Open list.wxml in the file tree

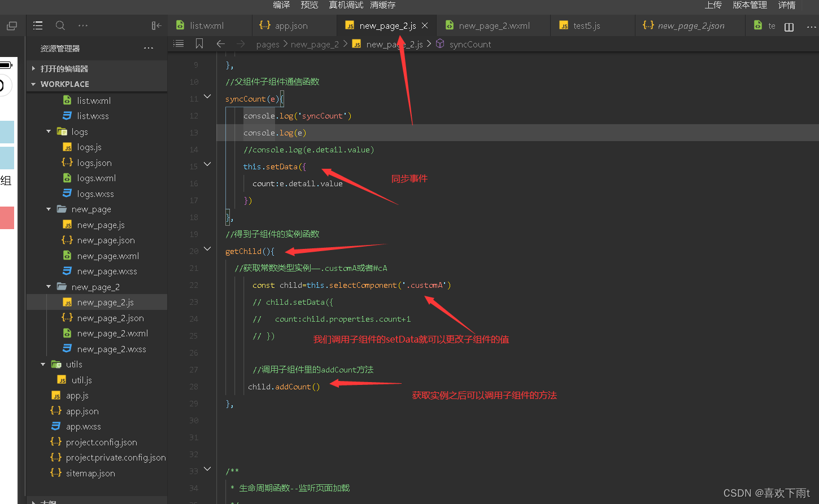tap(94, 100)
